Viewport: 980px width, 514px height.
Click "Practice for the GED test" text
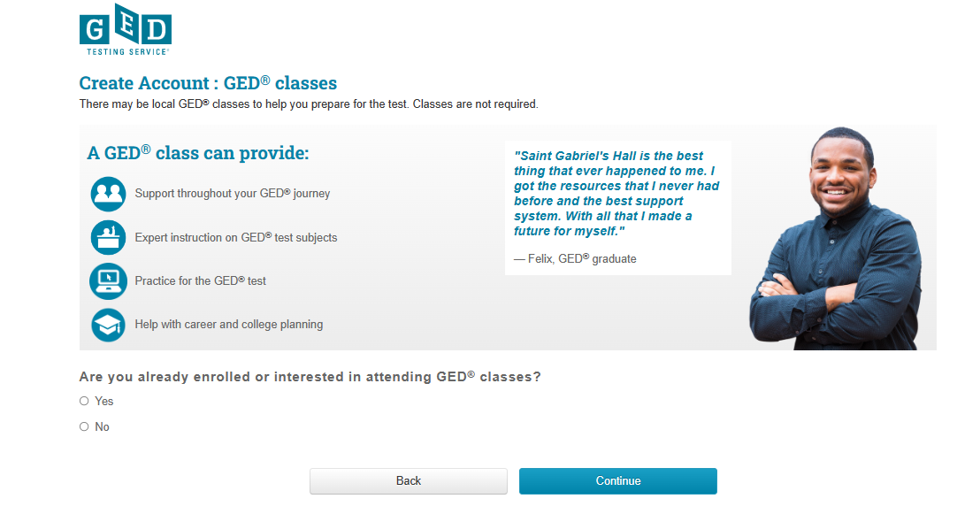point(201,280)
